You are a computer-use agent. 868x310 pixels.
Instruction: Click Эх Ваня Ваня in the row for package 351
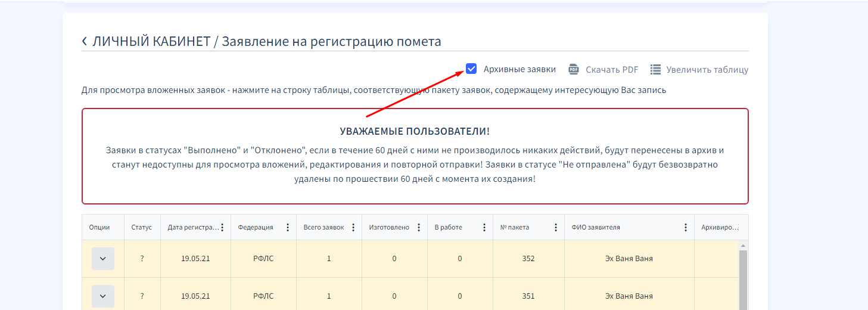click(629, 296)
